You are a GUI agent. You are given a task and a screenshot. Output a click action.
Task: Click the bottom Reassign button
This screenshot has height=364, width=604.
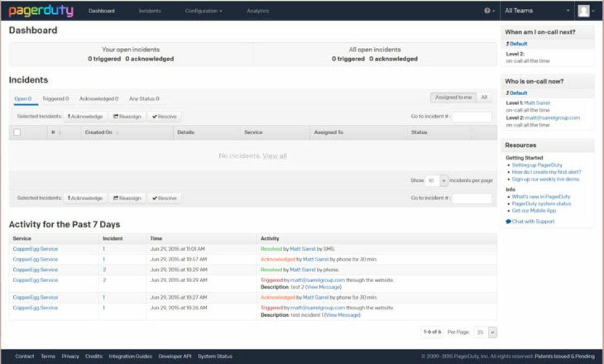127,198
